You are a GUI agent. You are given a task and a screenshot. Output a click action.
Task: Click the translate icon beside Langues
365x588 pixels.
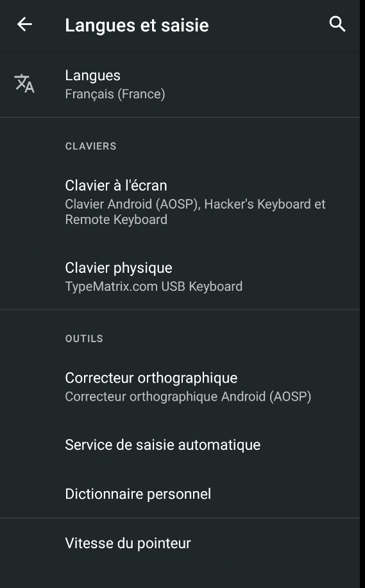point(24,83)
